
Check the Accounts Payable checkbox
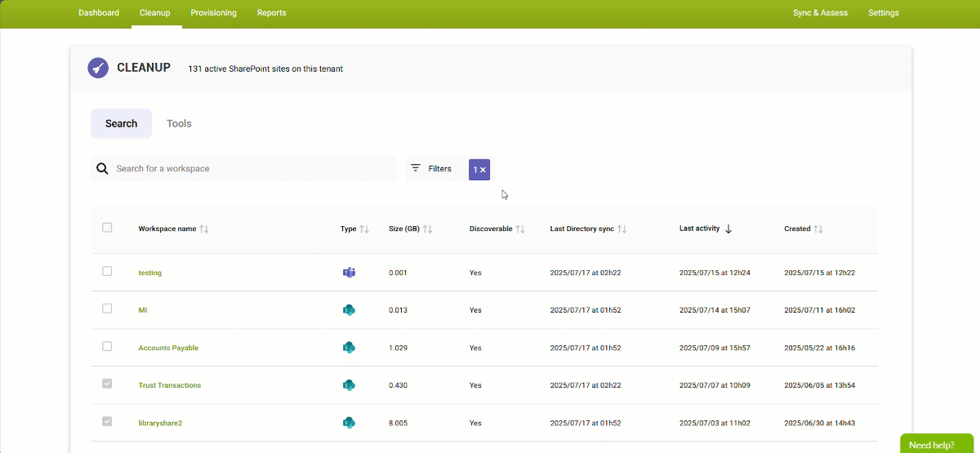(x=107, y=346)
